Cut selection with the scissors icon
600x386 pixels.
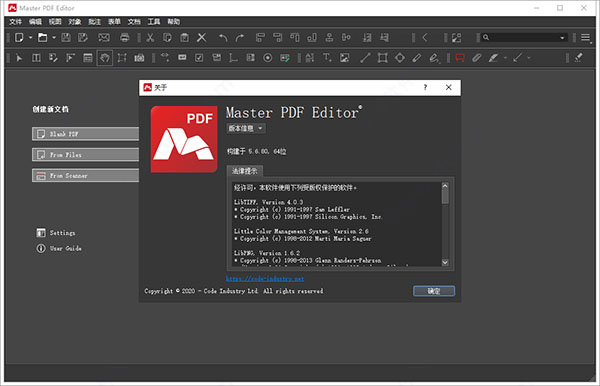[150, 37]
